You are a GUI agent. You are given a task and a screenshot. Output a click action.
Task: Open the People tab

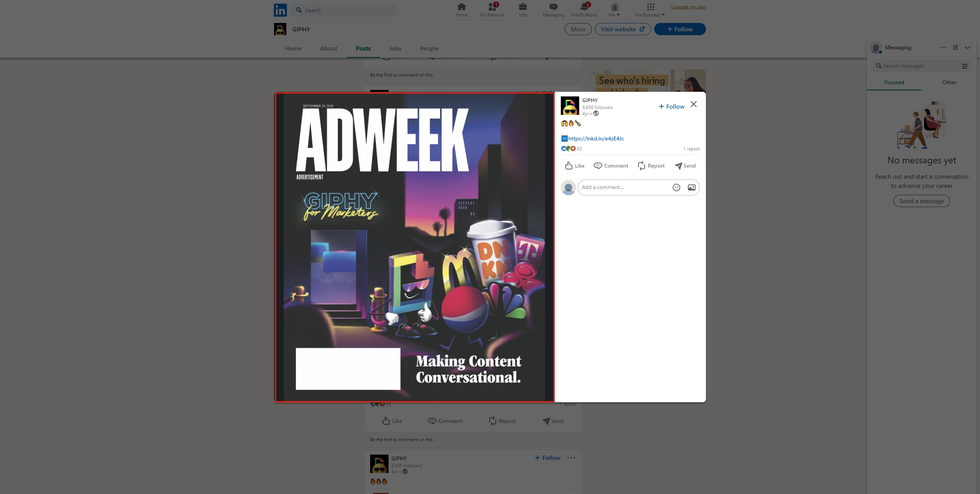click(x=429, y=49)
